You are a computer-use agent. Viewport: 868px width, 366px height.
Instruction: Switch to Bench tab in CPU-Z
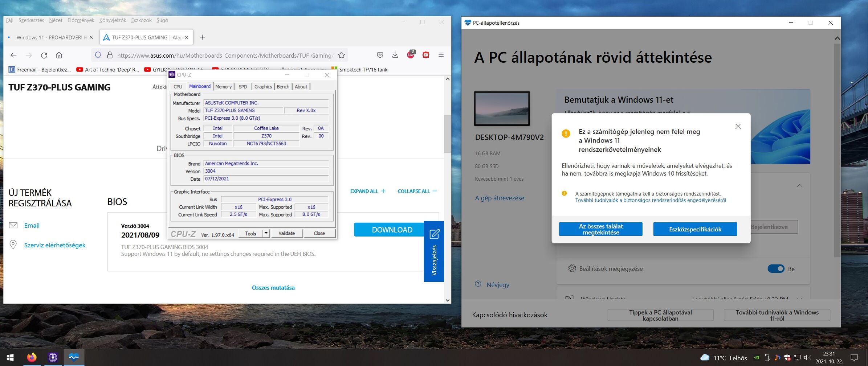283,87
